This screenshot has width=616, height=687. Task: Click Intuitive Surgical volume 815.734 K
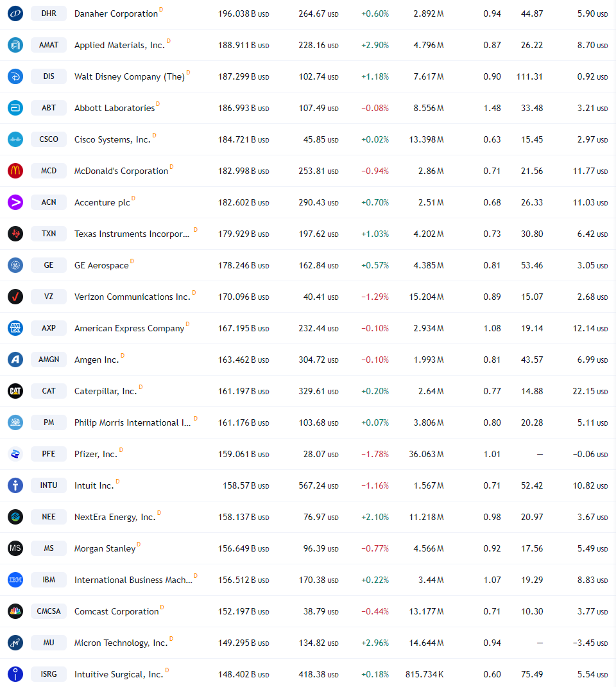[424, 674]
